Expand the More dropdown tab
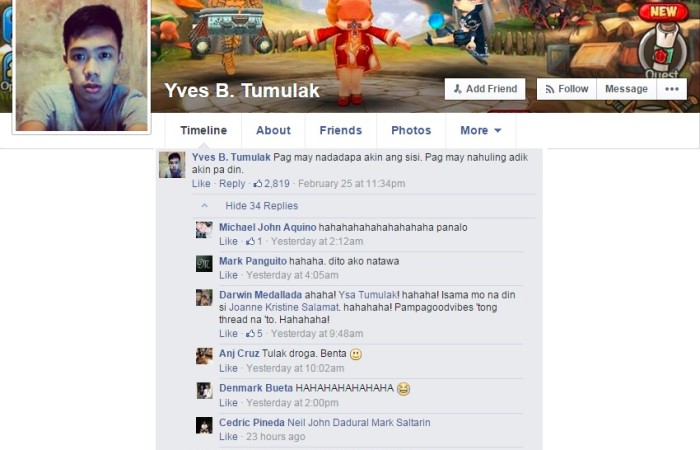The height and width of the screenshot is (450, 700). point(481,130)
